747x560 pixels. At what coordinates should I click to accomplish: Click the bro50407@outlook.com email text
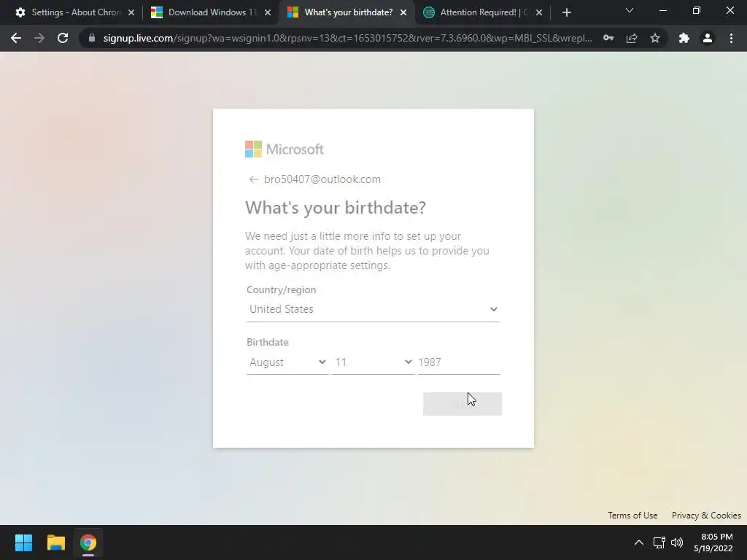(322, 179)
